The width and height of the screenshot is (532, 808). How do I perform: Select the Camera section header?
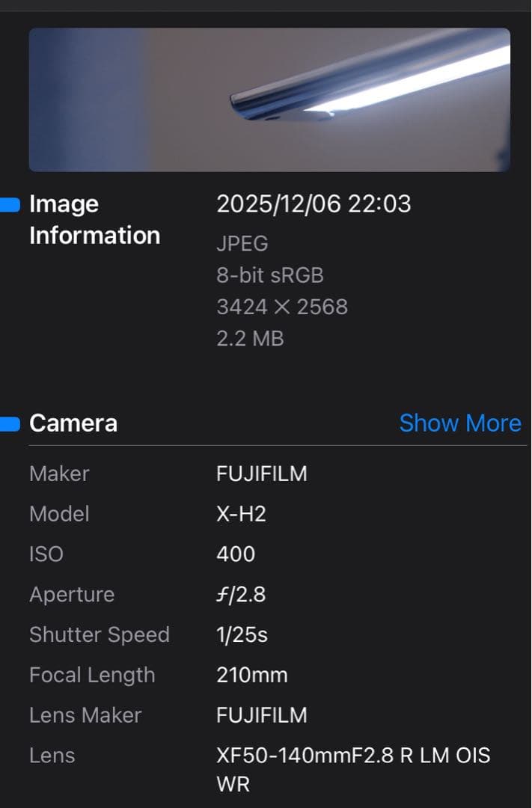pos(73,423)
